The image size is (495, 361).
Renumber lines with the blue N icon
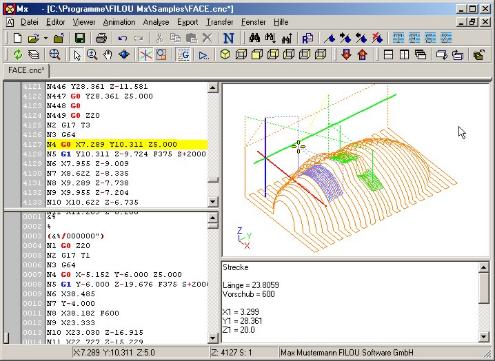click(228, 38)
